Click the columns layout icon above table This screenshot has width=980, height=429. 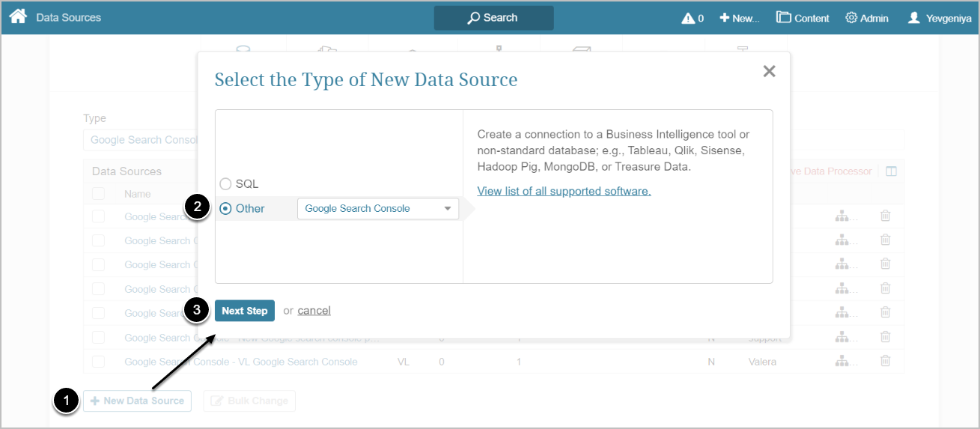(x=891, y=171)
